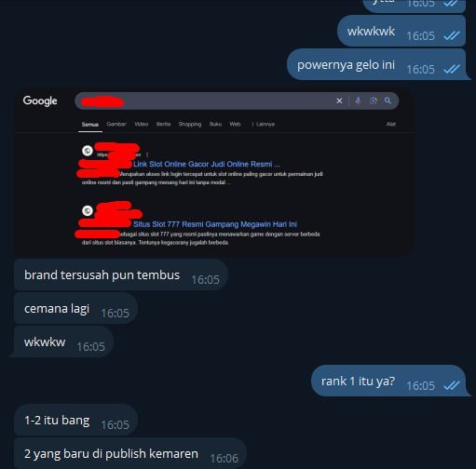
Task: Click the first search result's site favicon
Action: tap(88, 151)
